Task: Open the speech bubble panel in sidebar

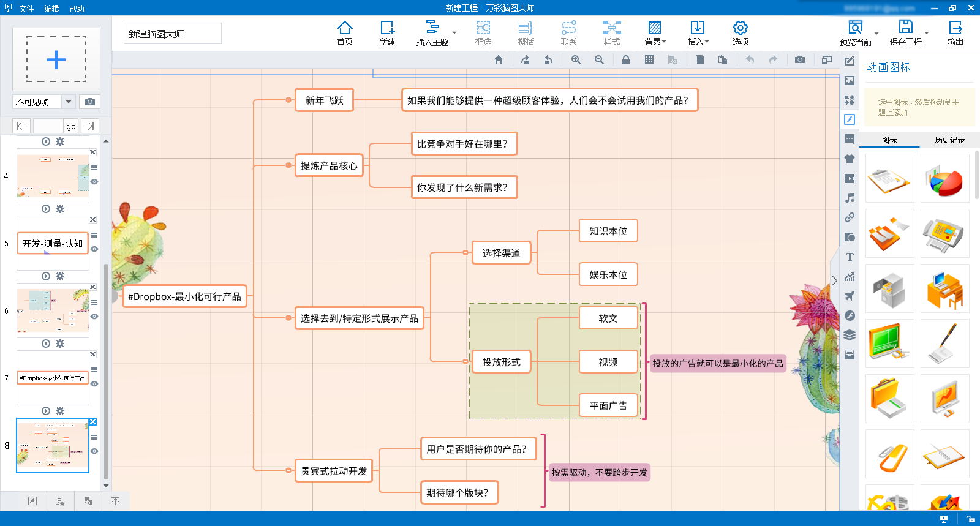Action: tap(850, 139)
